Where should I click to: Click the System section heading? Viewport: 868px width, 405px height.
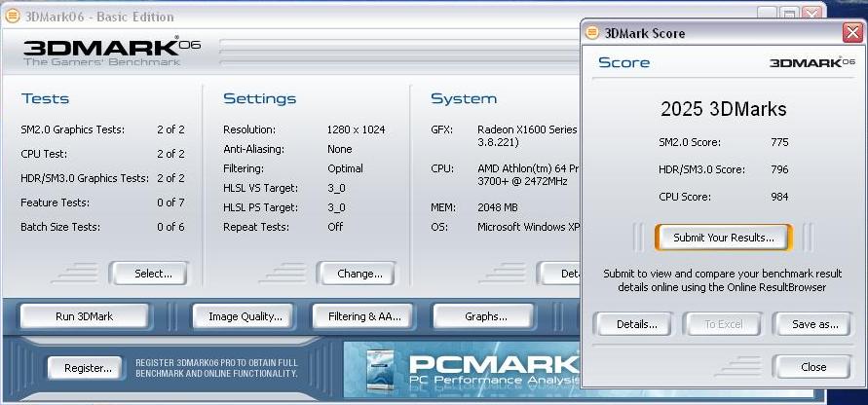point(464,99)
